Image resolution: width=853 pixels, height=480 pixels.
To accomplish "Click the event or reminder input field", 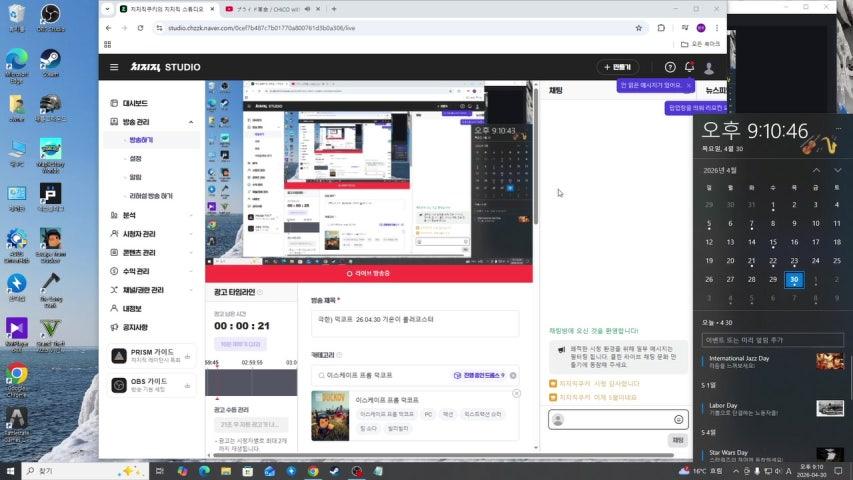I will click(x=772, y=340).
